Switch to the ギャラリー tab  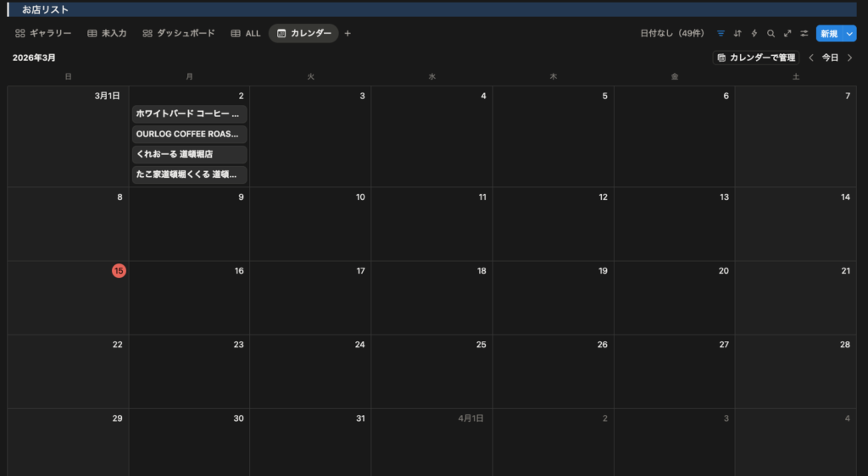pyautogui.click(x=43, y=34)
